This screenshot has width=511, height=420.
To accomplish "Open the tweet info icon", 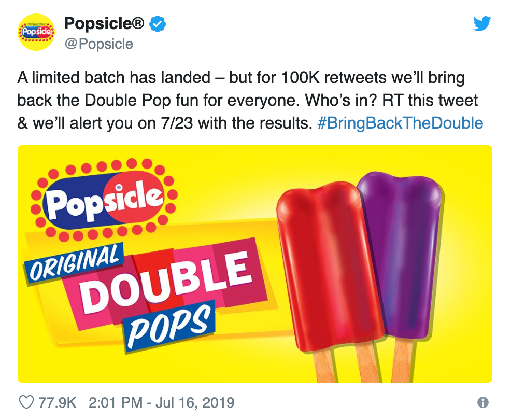I will (x=482, y=402).
